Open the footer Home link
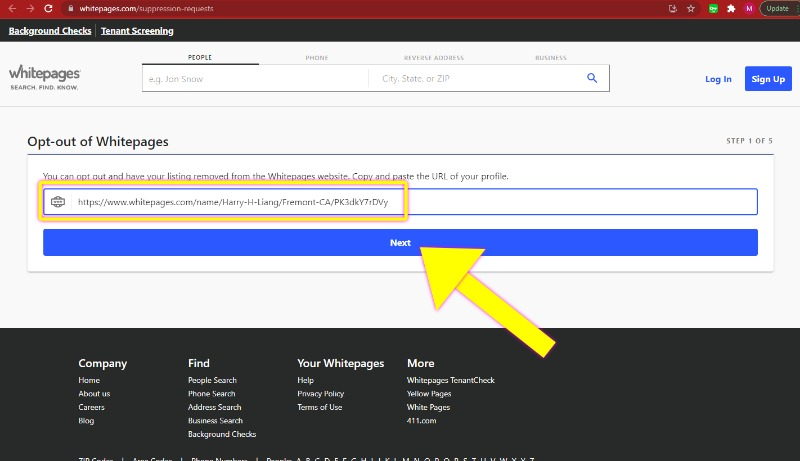 [89, 380]
